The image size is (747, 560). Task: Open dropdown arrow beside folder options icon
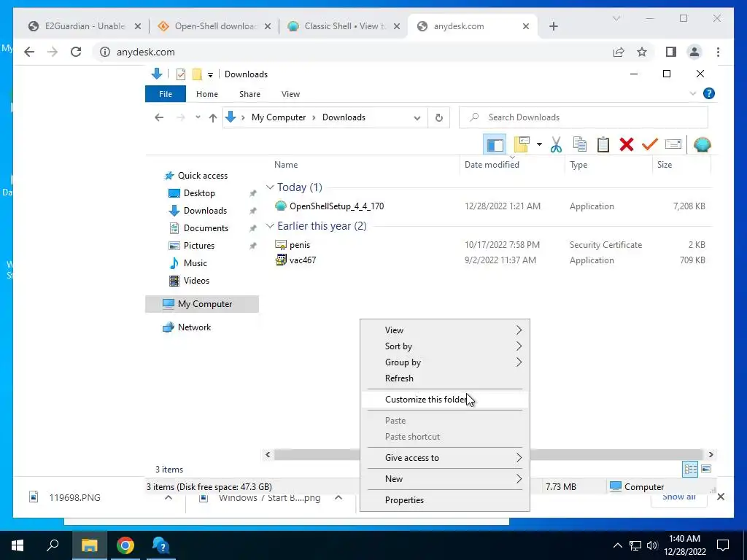click(539, 144)
